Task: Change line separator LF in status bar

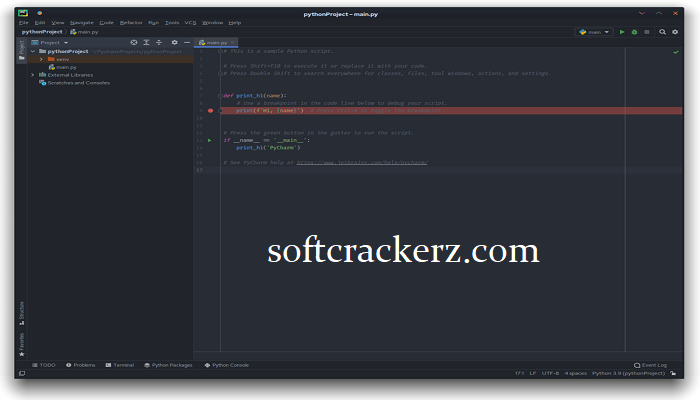Action: pyautogui.click(x=533, y=373)
